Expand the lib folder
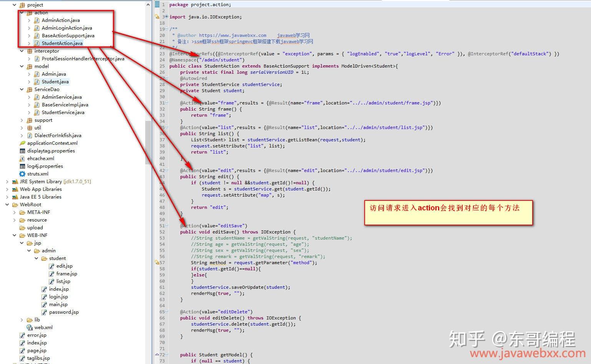 pyautogui.click(x=22, y=320)
